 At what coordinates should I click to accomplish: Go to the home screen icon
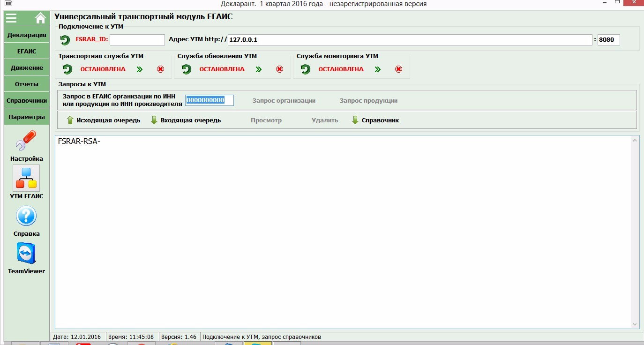coord(40,18)
